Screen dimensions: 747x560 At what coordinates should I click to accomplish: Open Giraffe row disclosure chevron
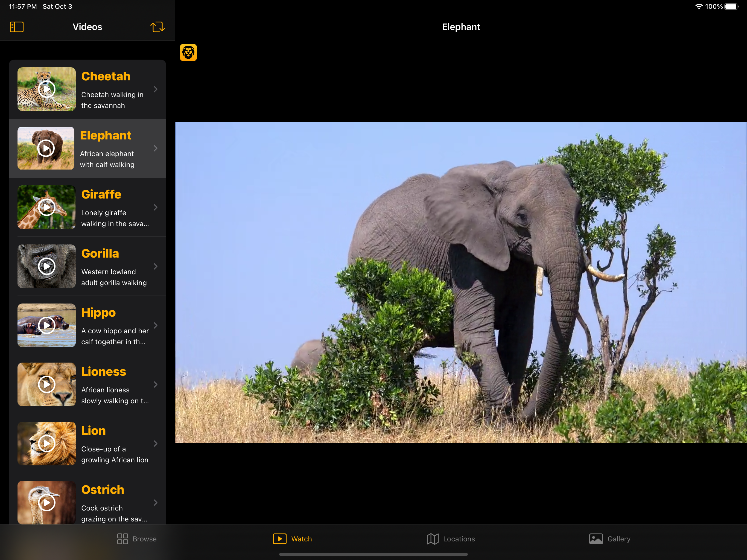click(155, 207)
